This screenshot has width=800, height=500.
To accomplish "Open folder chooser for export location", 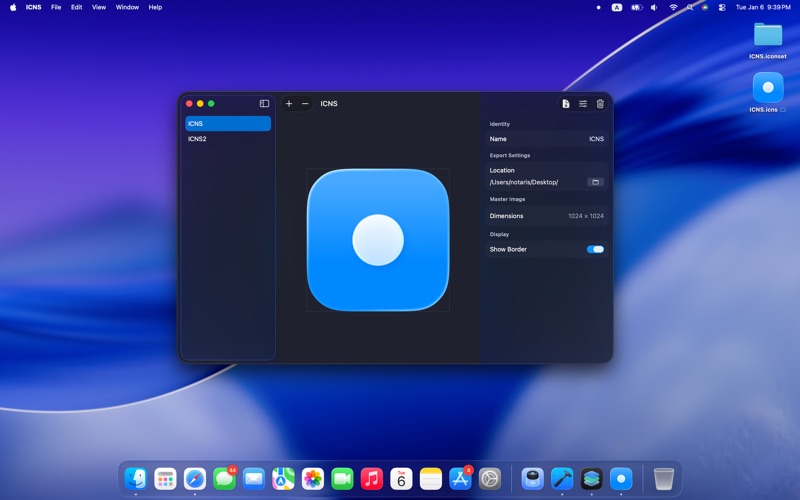I will [x=595, y=182].
